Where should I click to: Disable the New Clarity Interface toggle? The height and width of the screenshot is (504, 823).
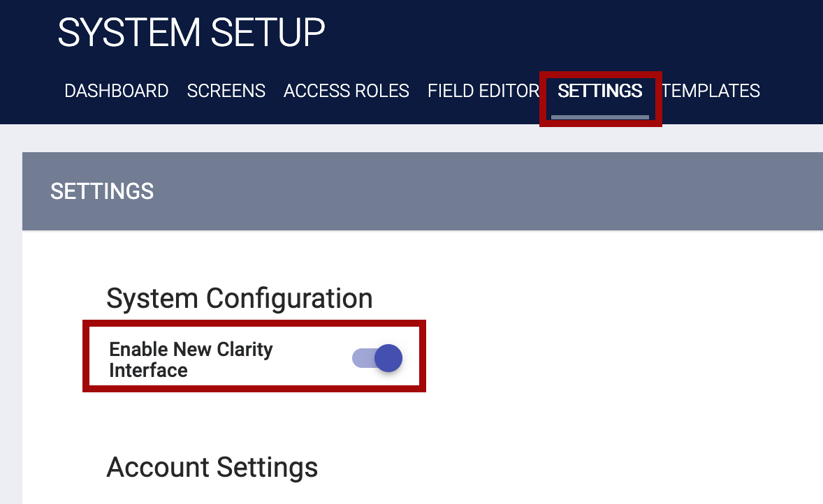point(376,357)
